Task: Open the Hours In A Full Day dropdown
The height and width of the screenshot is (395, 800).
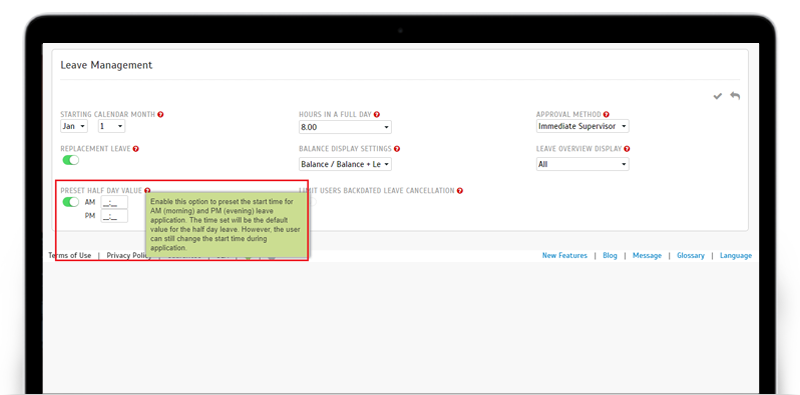Action: click(345, 127)
